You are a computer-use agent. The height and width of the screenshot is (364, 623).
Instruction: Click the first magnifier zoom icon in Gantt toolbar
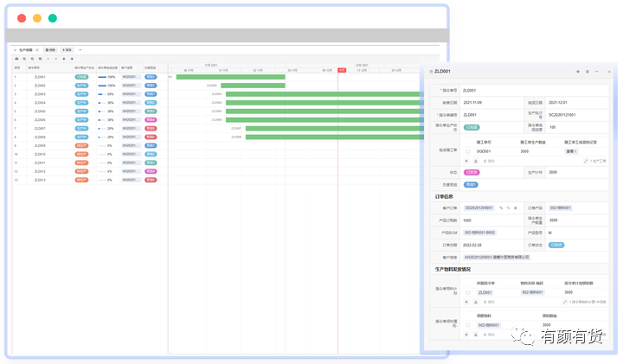(x=24, y=59)
